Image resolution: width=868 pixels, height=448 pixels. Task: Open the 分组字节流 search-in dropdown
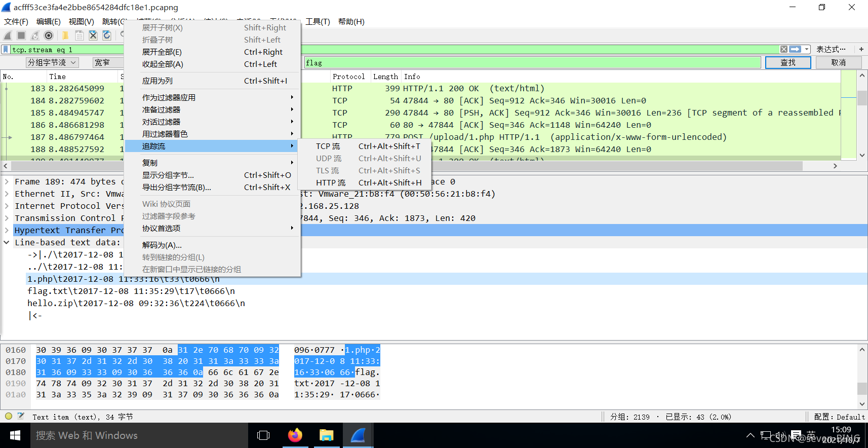coord(53,62)
